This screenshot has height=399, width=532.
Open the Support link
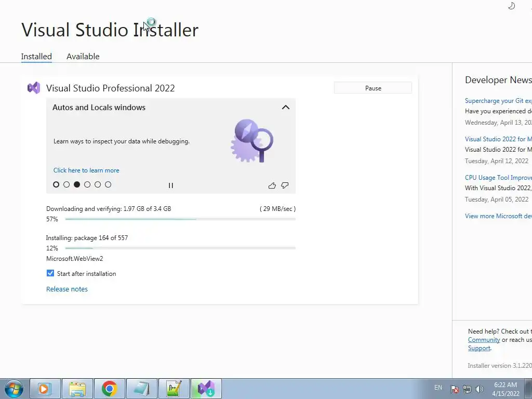point(479,348)
